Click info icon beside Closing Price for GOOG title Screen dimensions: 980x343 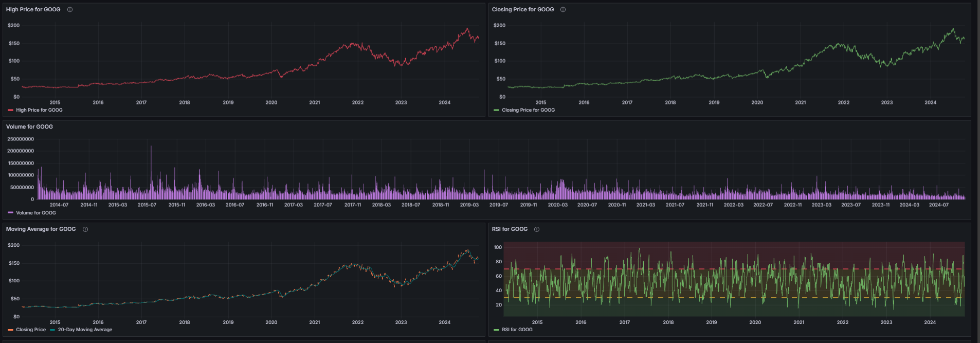coord(563,10)
